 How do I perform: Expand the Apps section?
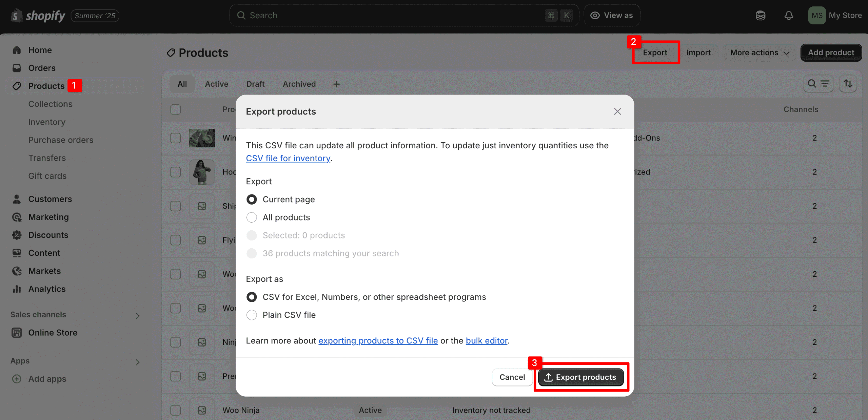pyautogui.click(x=137, y=362)
